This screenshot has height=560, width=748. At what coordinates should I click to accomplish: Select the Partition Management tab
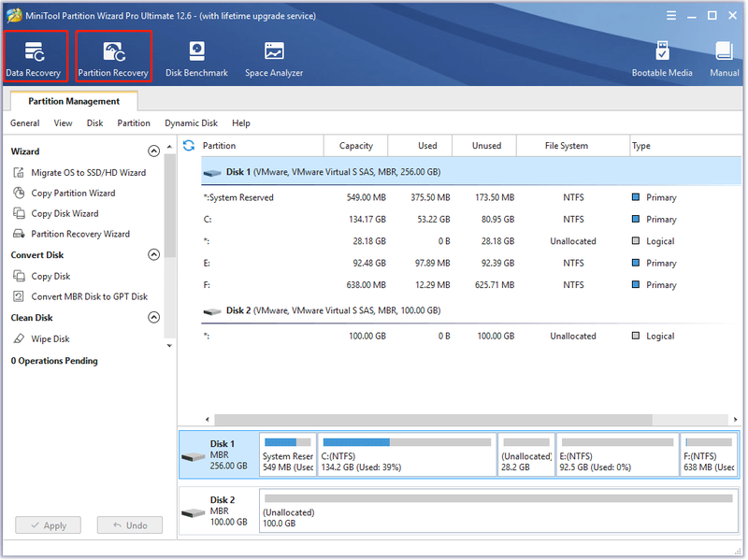(74, 101)
